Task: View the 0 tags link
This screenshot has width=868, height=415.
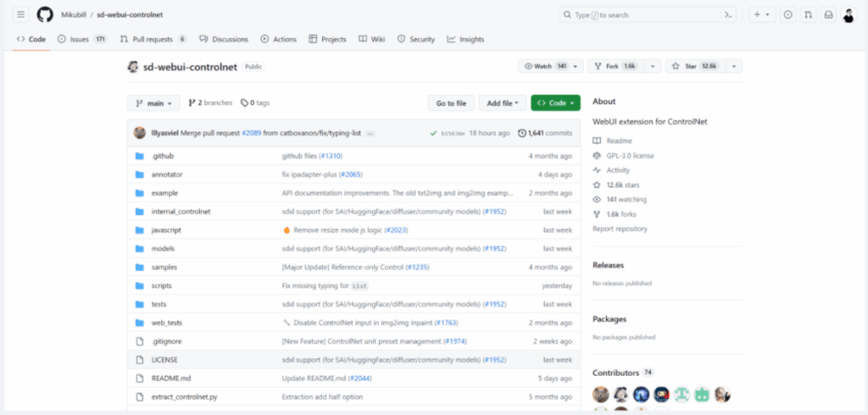Action: click(255, 103)
